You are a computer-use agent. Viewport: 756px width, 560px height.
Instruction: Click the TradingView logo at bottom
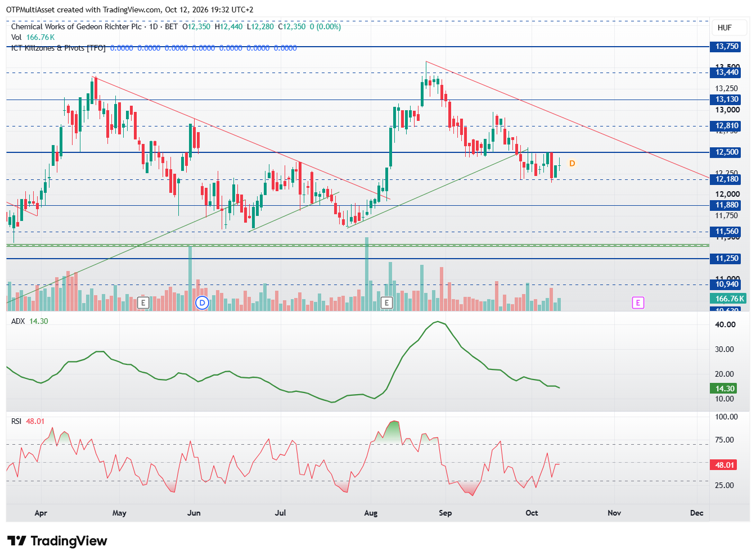[57, 541]
